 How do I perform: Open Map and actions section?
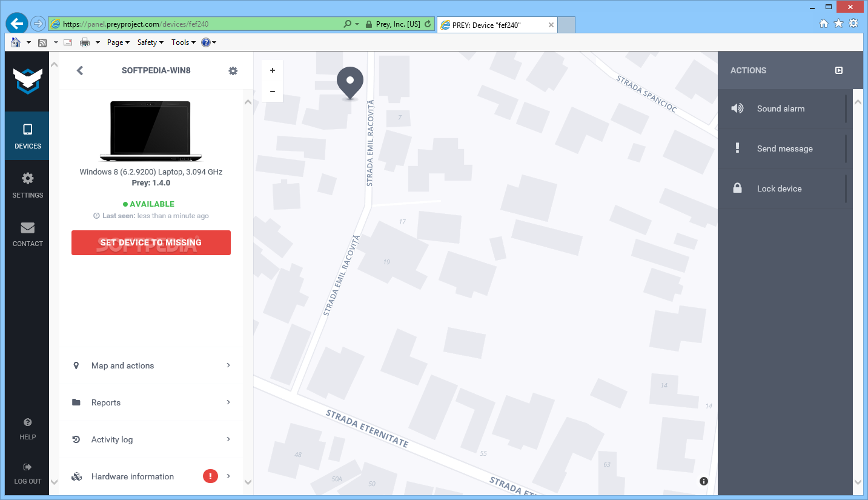151,365
